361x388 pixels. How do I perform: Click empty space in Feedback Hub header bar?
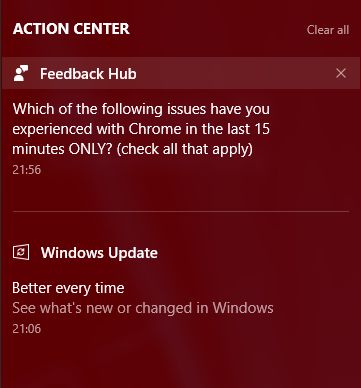pyautogui.click(x=233, y=73)
